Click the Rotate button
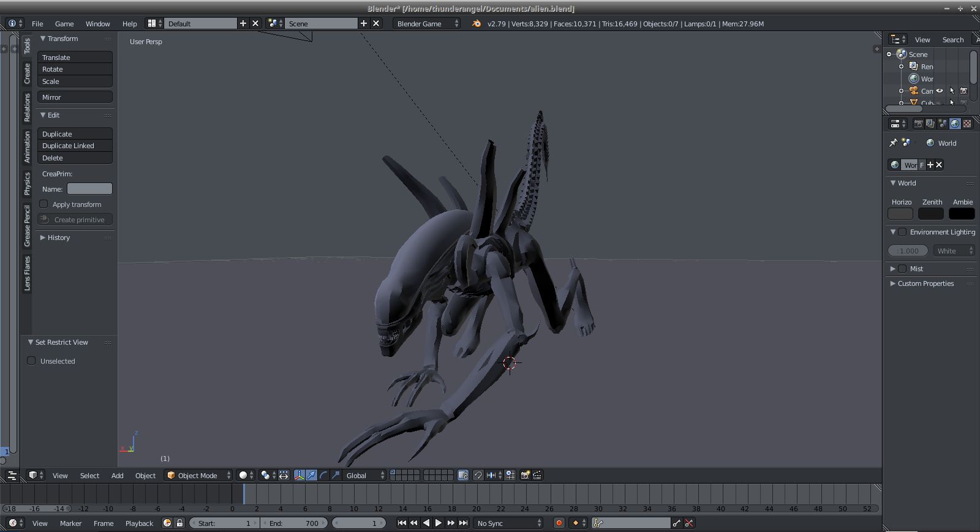 [x=75, y=69]
